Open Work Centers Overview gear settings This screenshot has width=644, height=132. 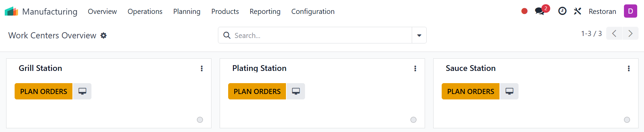tap(104, 35)
